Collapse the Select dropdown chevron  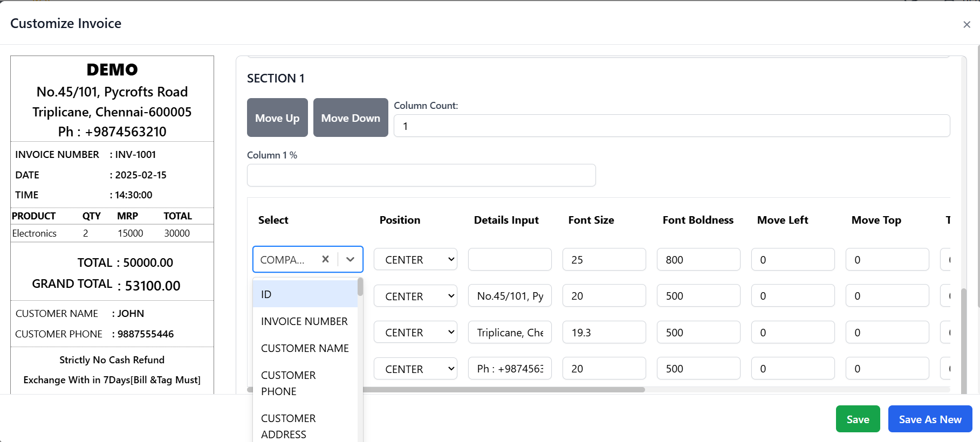[351, 259]
